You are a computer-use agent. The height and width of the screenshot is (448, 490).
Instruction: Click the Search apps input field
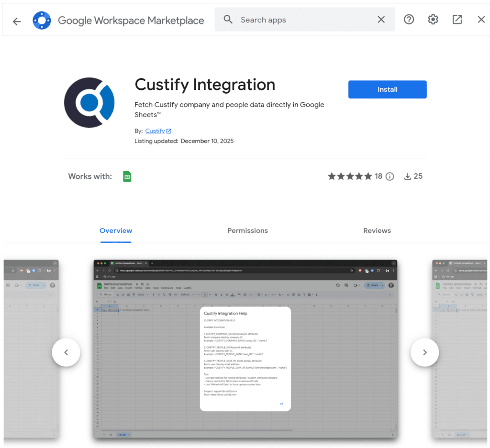pyautogui.click(x=287, y=20)
